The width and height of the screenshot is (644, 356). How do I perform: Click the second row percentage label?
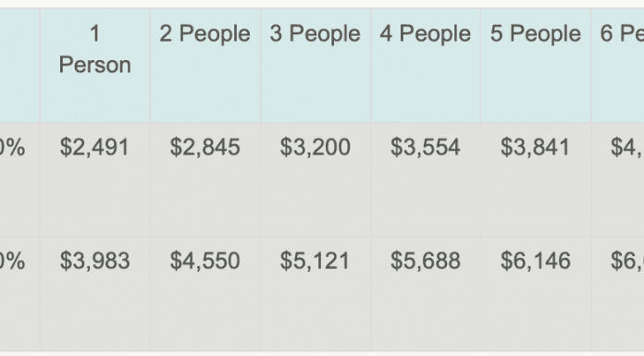tap(12, 261)
